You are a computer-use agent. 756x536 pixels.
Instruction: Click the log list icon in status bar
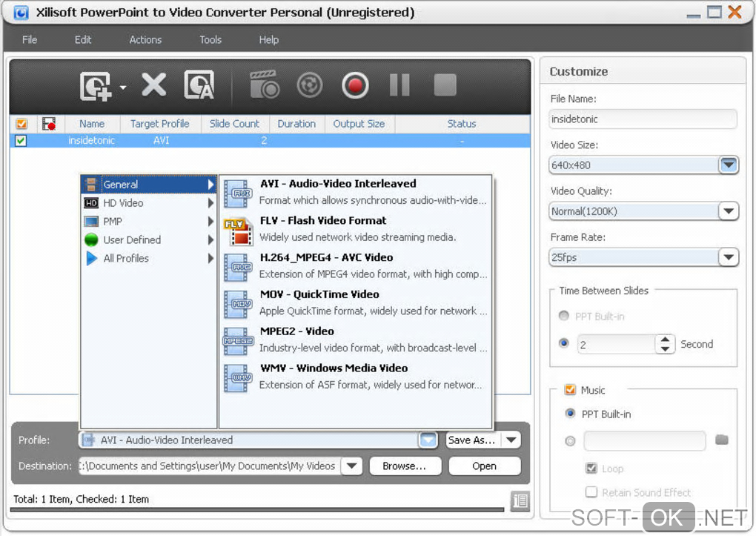(x=520, y=500)
